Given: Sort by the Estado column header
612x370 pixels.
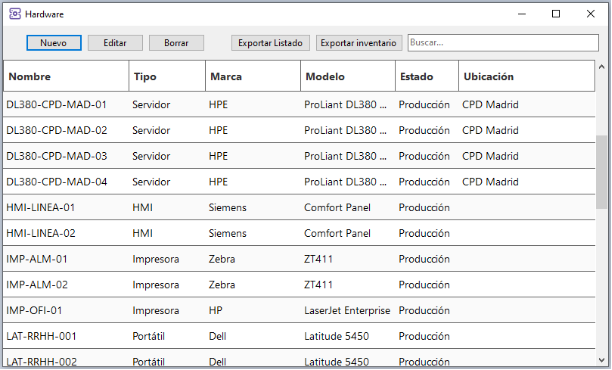Looking at the screenshot, I should (x=427, y=76).
